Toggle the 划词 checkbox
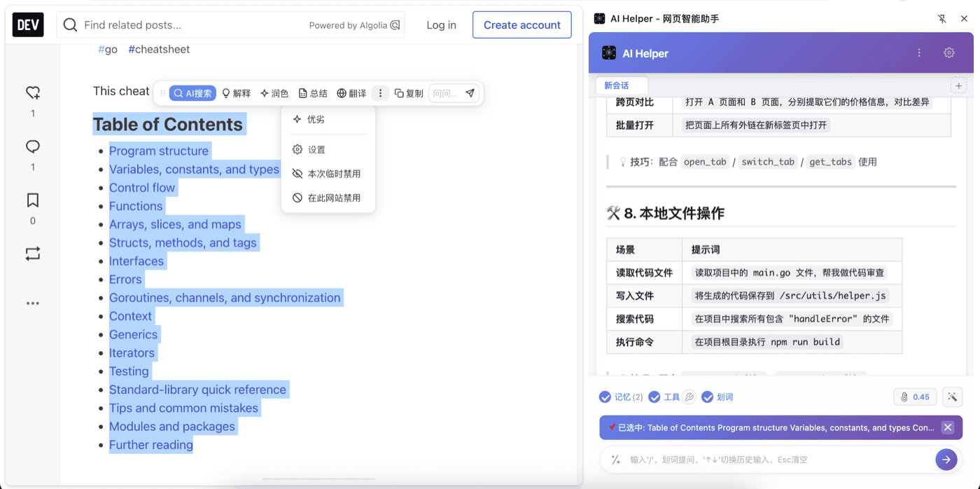The image size is (980, 489). [707, 397]
